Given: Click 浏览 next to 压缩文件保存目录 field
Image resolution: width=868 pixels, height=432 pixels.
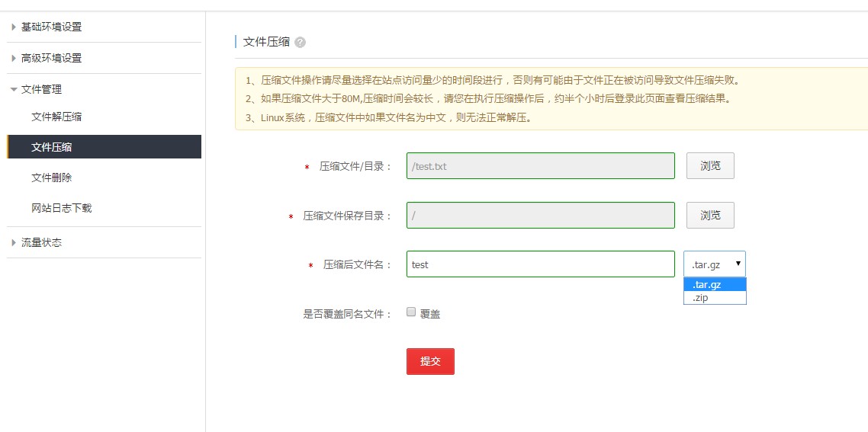Looking at the screenshot, I should coord(710,216).
